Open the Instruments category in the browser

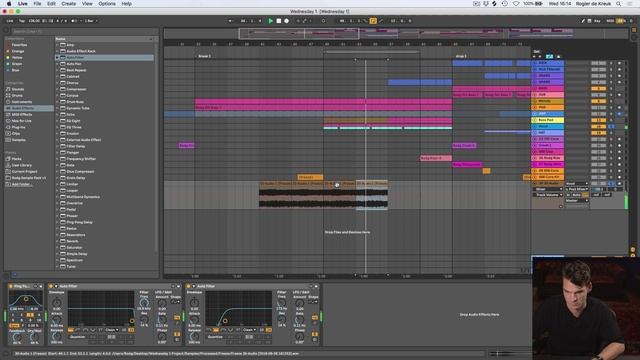22,102
